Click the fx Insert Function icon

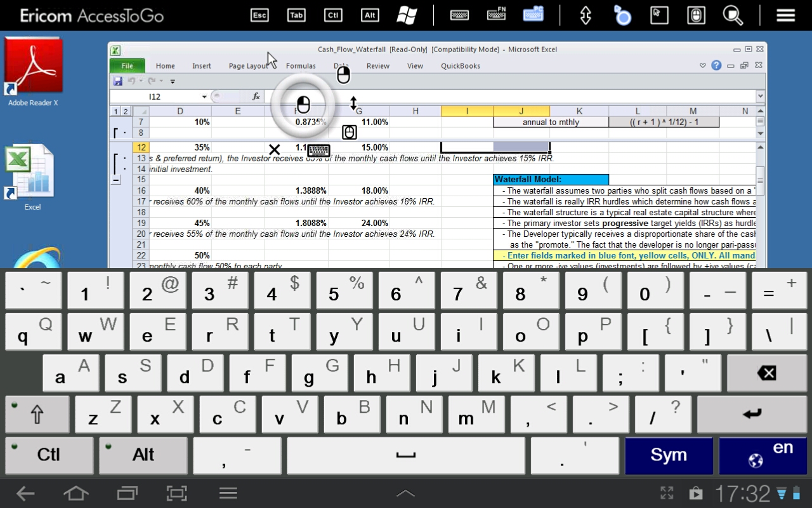256,97
